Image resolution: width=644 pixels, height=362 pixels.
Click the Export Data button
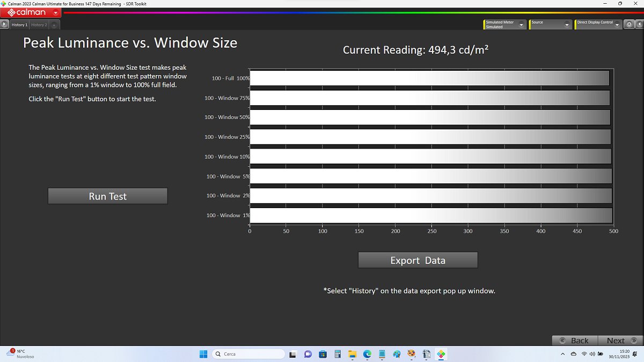(418, 260)
